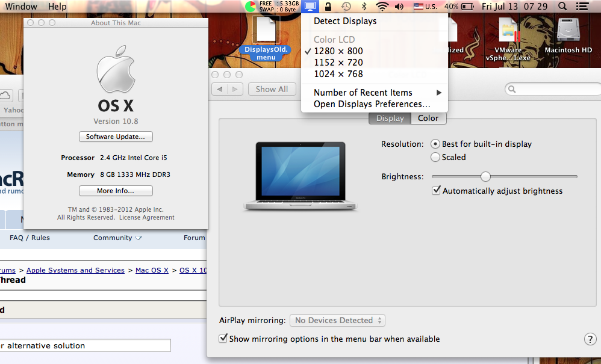Select 1152 × 720 resolution
This screenshot has height=364, width=601.
374,63
